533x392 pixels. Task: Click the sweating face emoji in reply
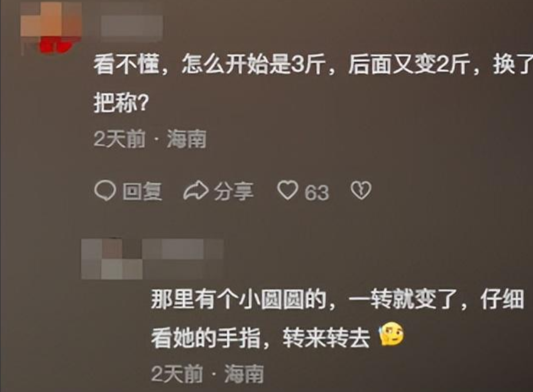391,334
